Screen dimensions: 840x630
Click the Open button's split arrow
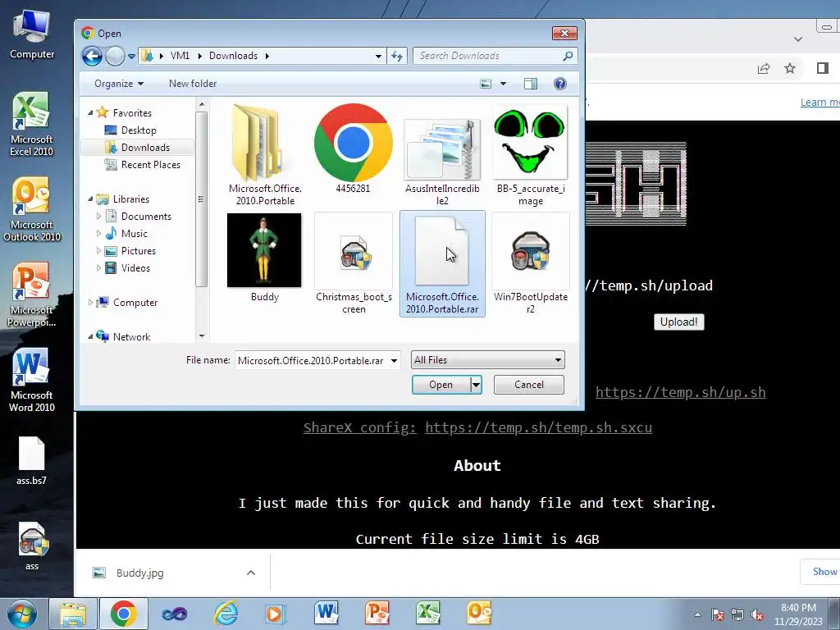[476, 385]
